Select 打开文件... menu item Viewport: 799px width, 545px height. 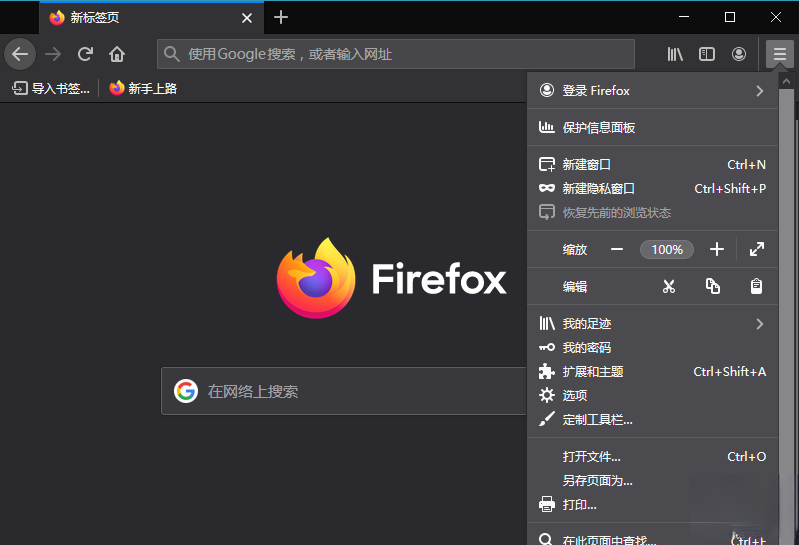653,457
